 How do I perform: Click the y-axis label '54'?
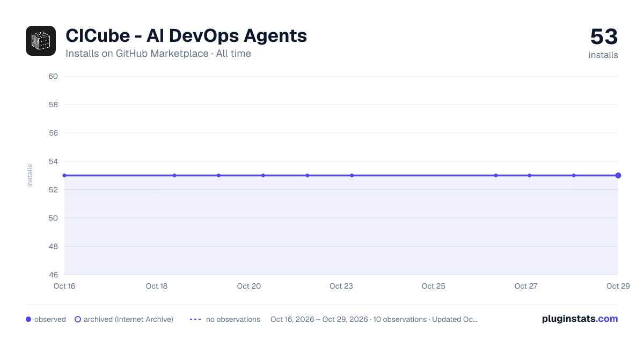[x=53, y=161]
